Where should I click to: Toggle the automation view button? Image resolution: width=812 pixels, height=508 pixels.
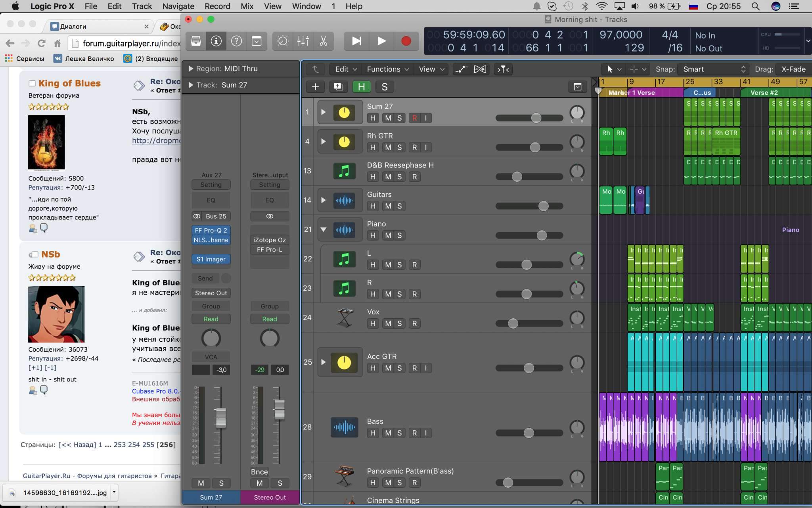tap(461, 69)
